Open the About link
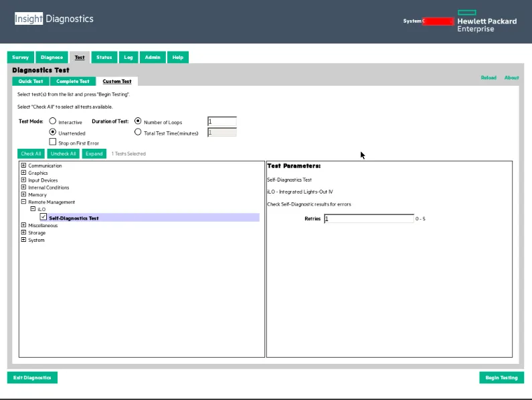 511,78
